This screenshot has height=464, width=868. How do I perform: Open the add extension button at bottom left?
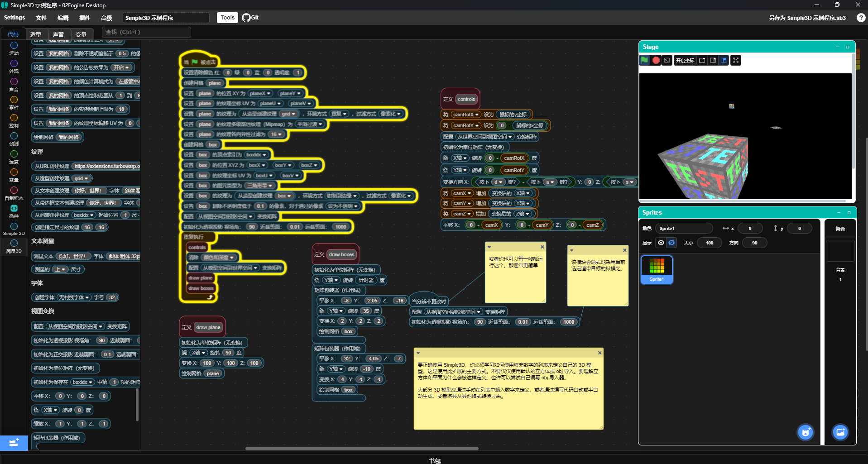(14, 442)
